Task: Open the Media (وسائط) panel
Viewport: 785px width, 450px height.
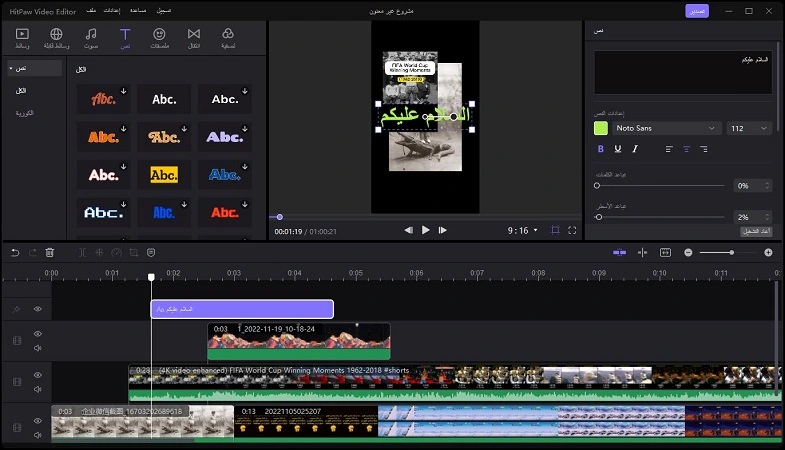Action: 22,38
